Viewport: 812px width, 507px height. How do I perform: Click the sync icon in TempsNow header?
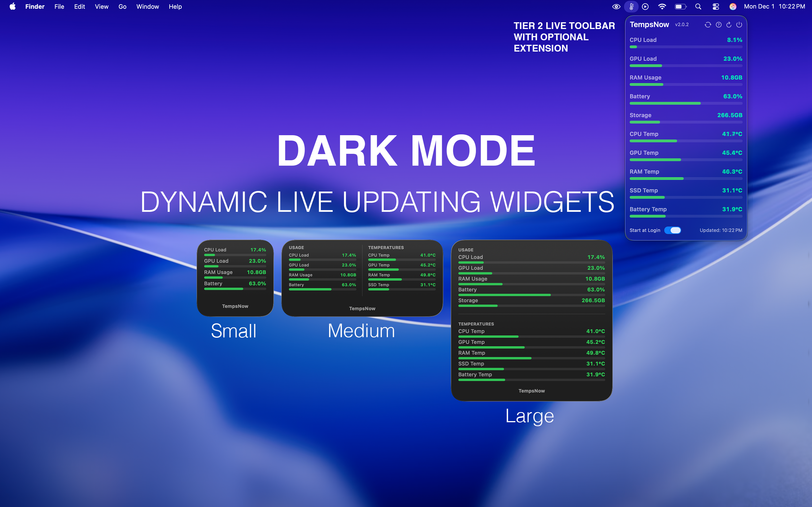pyautogui.click(x=708, y=25)
